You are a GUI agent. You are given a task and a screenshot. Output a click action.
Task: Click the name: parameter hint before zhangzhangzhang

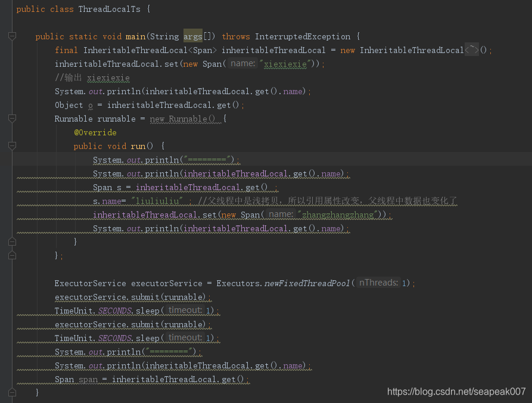[281, 215]
